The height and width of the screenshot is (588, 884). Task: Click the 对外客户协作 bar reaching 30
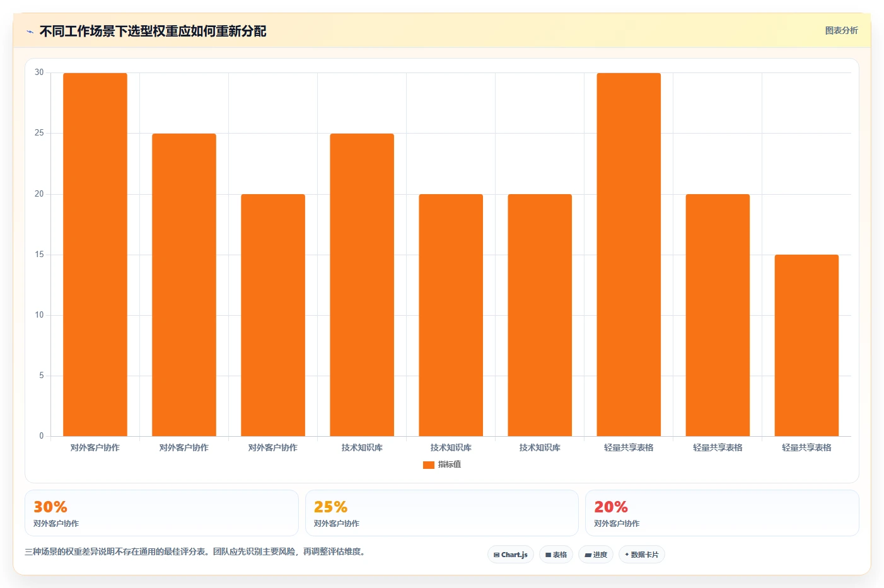95,255
